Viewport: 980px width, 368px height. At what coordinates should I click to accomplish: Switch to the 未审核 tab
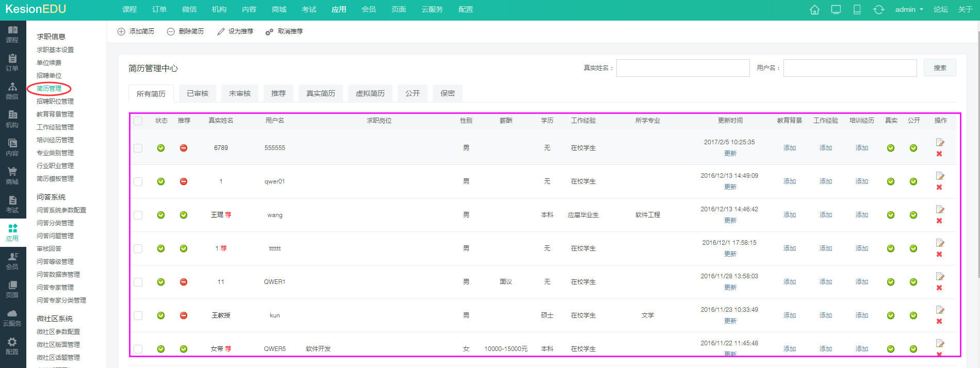pyautogui.click(x=240, y=93)
